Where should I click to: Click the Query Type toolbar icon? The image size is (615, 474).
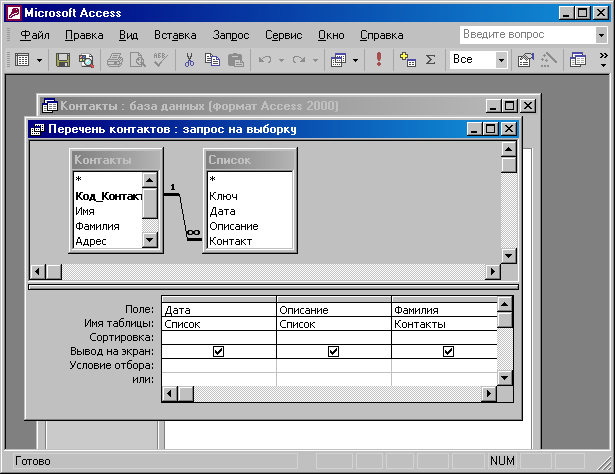coord(338,60)
